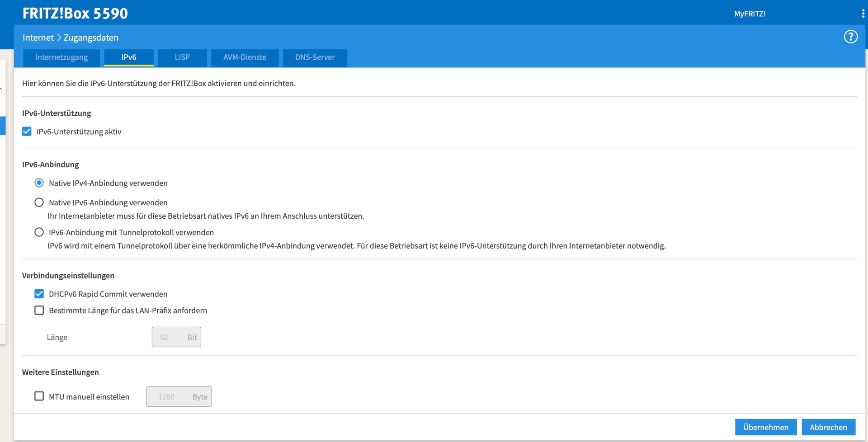Select Native IPv4-Anbindung verwenden radio
Screen dimensions: 868x442
click(39, 183)
